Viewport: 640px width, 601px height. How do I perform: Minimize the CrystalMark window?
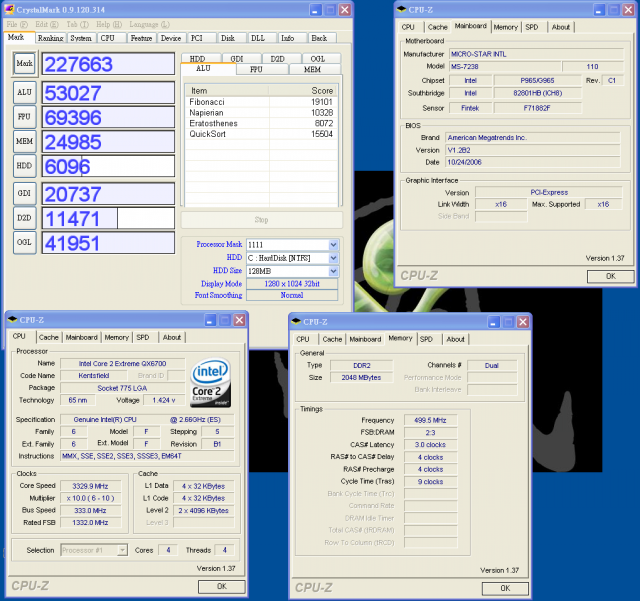point(315,9)
